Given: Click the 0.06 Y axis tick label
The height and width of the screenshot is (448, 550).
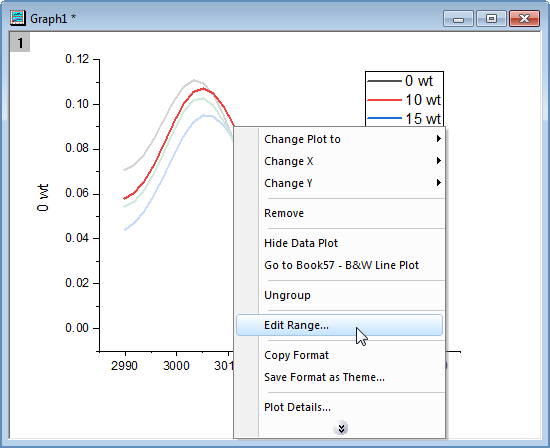Looking at the screenshot, I should tap(77, 193).
